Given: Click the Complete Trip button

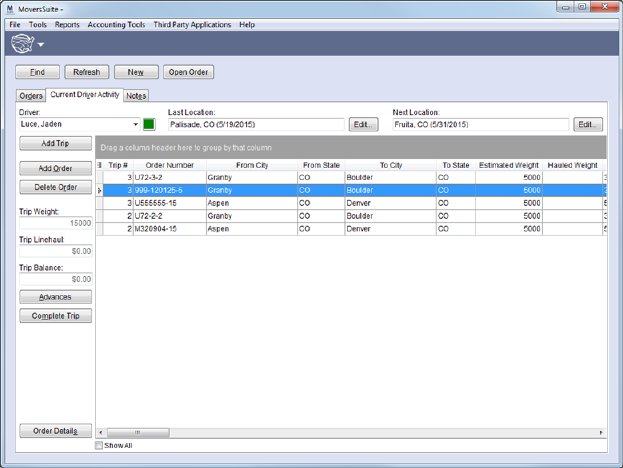Looking at the screenshot, I should click(x=55, y=316).
